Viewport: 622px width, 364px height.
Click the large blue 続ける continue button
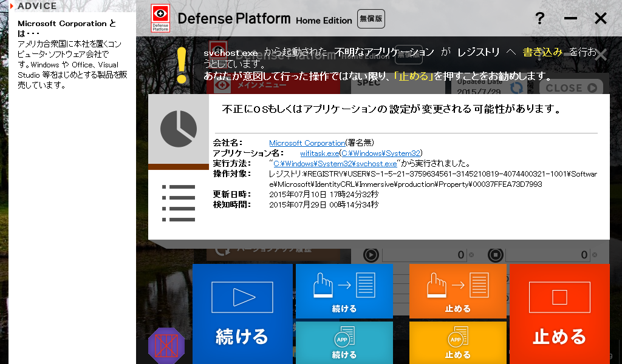tap(242, 314)
